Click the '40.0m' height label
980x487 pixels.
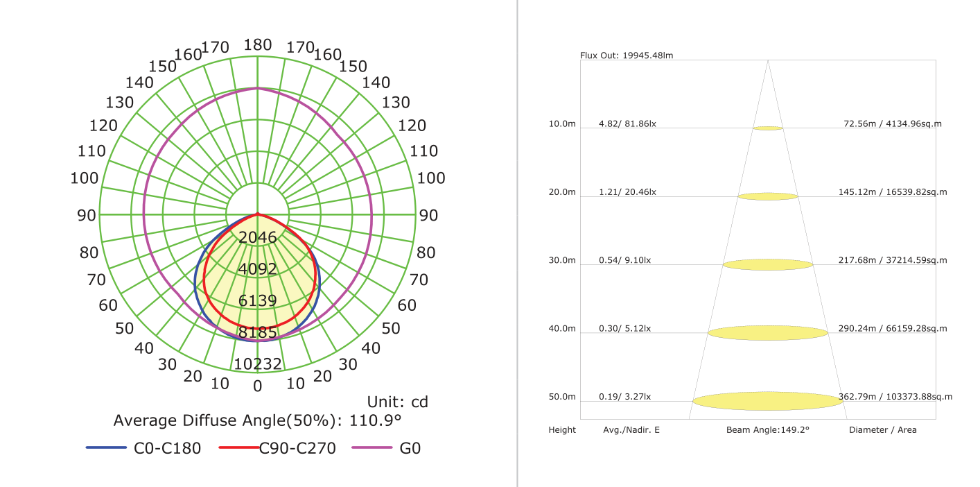(562, 328)
